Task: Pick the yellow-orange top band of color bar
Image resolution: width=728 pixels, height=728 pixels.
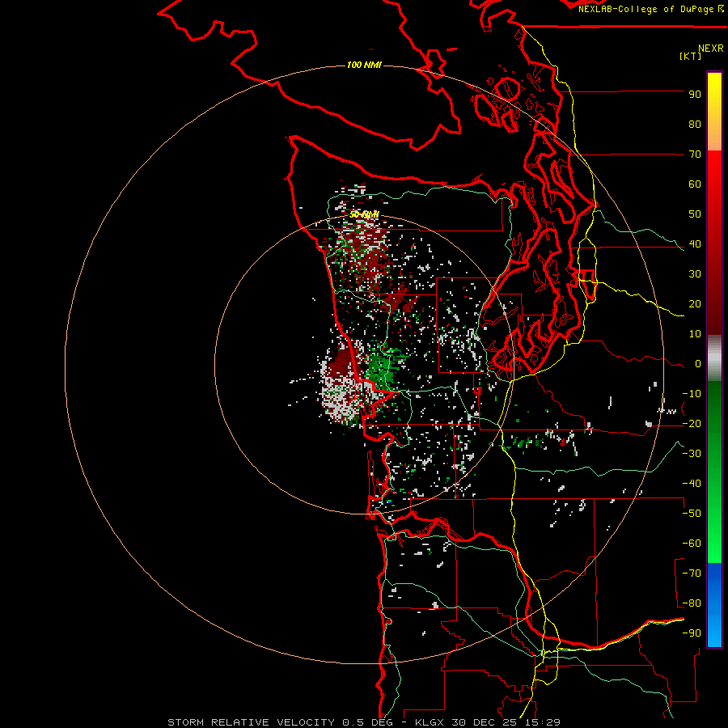Action: (714, 112)
